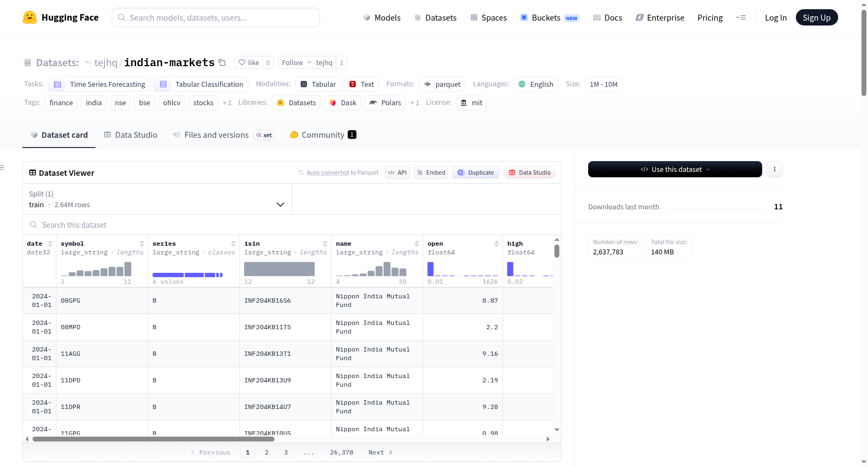Open Data Studio from the viewer header button
Image resolution: width=868 pixels, height=467 pixels.
[x=529, y=172]
